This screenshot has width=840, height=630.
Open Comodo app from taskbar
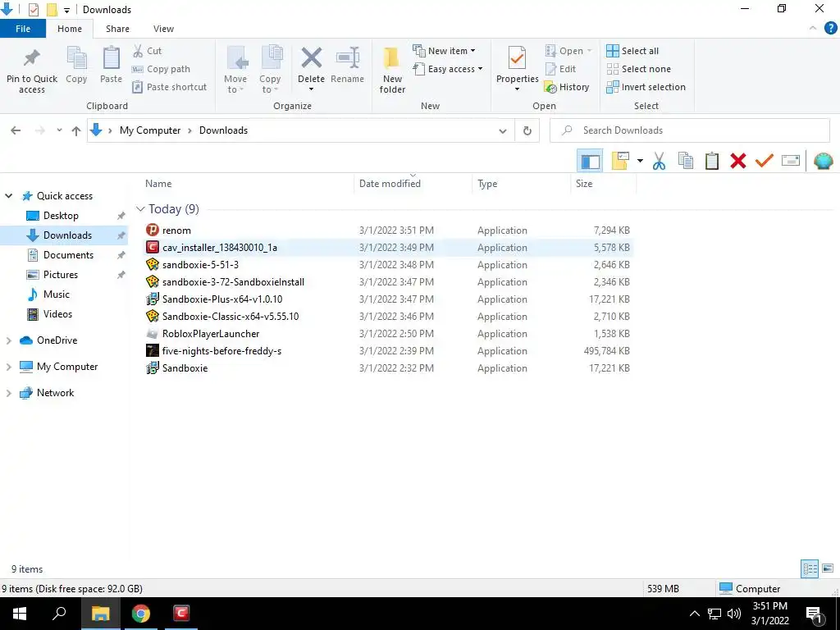pos(181,614)
